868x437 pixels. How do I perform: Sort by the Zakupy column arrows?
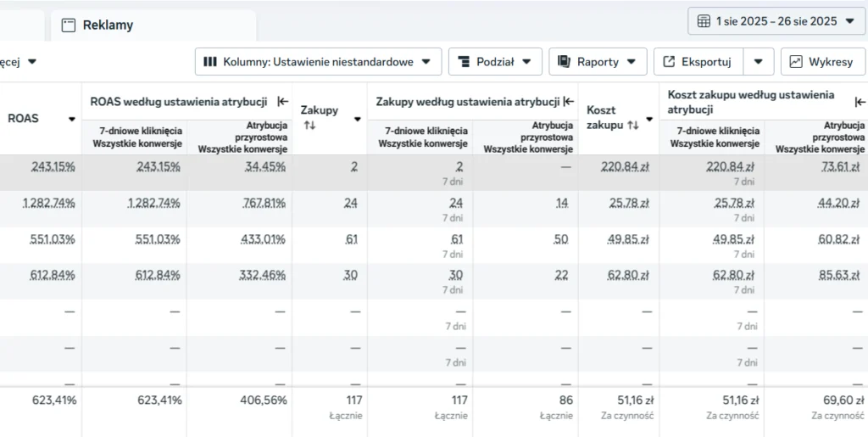coord(309,126)
